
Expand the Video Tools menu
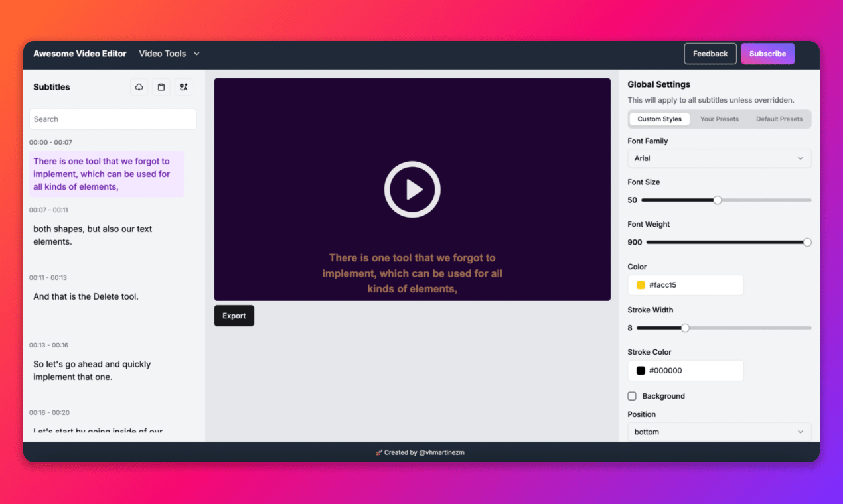click(169, 54)
